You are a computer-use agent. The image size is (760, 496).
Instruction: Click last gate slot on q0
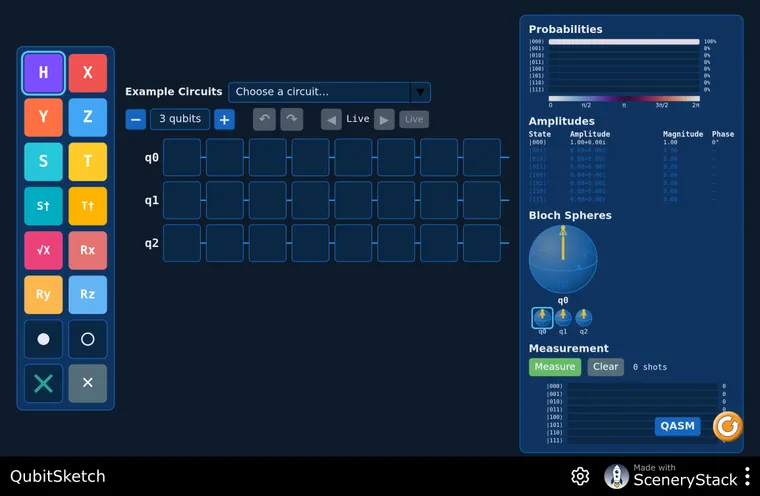coord(482,157)
